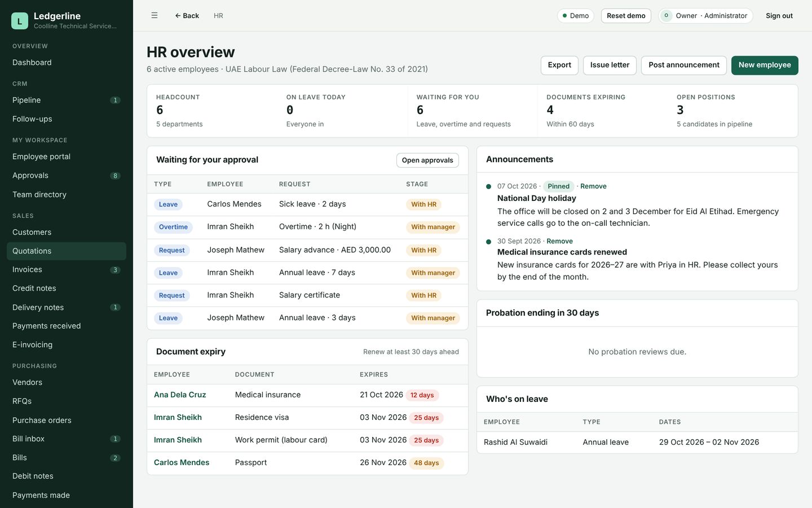Screen dimensions: 812x508
Task: Click Issue letter button
Action: point(610,65)
